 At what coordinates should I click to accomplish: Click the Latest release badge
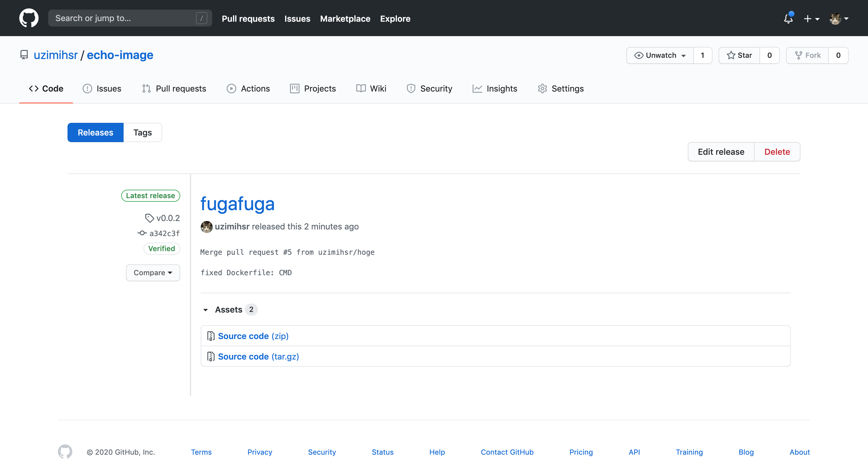point(151,196)
